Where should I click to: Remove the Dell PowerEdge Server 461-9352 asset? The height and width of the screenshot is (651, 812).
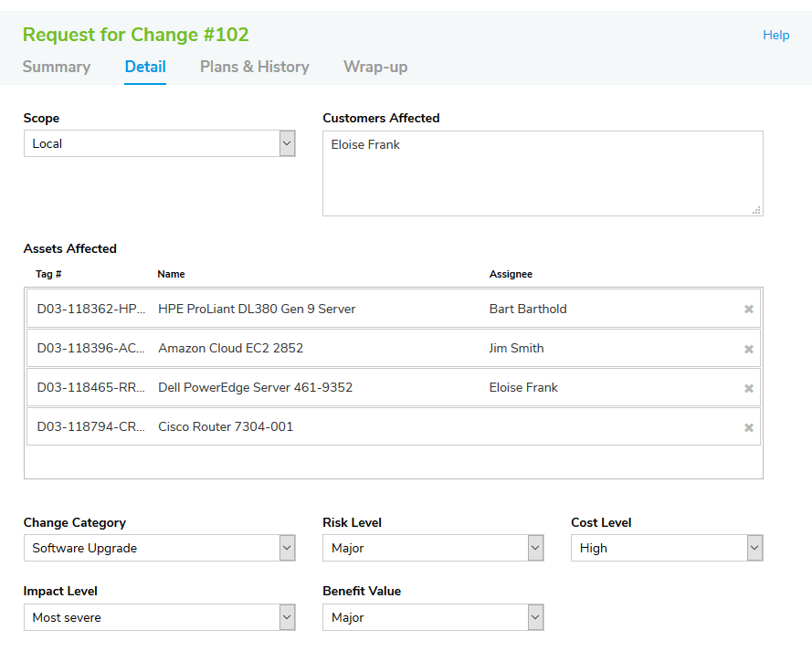coord(749,387)
